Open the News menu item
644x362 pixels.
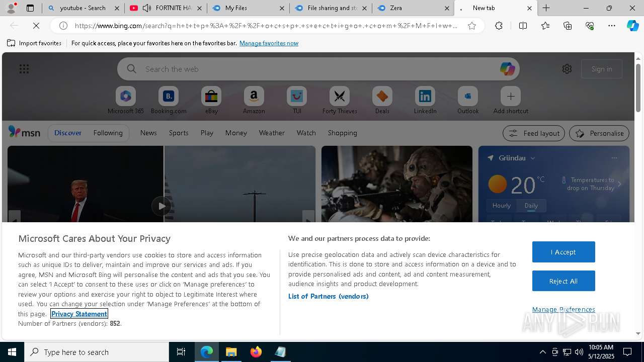[x=148, y=133]
